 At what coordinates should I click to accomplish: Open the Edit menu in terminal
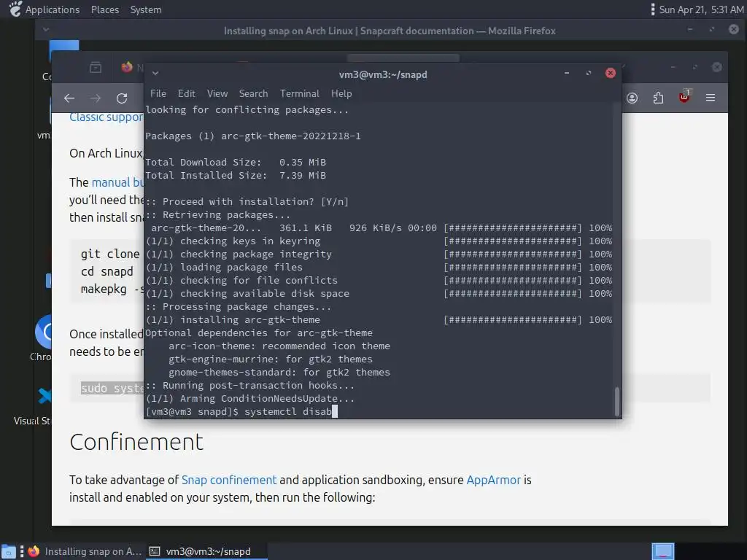[x=186, y=93]
